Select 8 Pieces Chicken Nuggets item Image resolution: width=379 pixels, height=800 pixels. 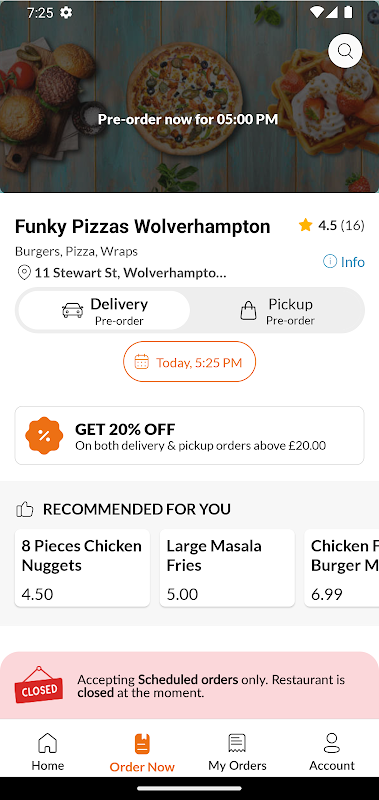point(82,568)
